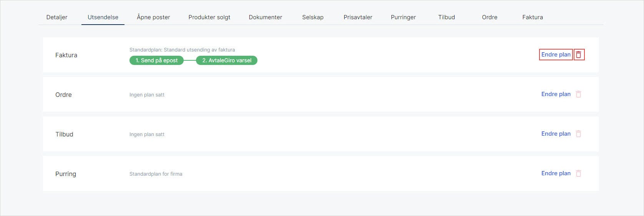
Task: Edit the plan for Purring row
Action: click(556, 173)
